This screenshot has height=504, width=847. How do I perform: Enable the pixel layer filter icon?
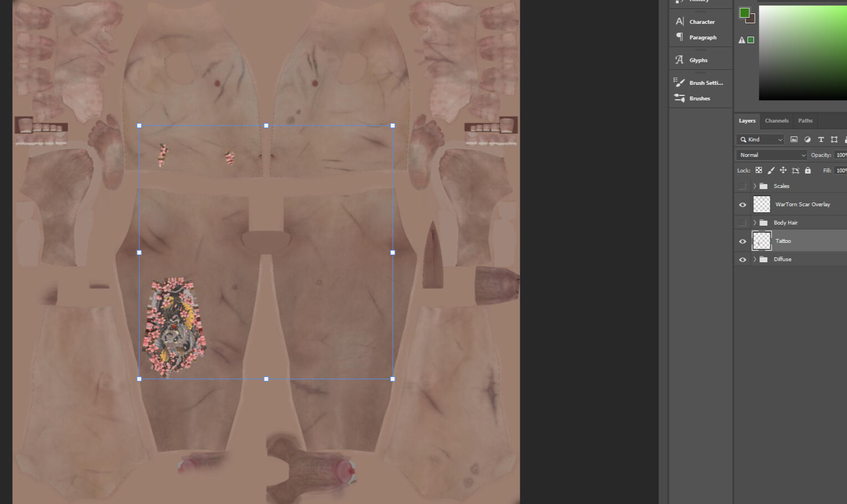793,139
